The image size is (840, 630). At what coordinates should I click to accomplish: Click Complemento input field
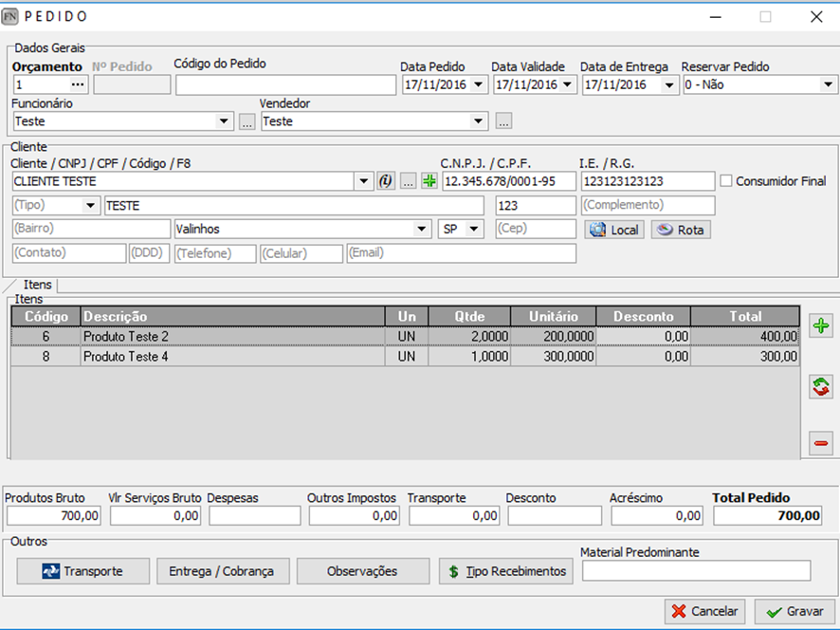[648, 205]
